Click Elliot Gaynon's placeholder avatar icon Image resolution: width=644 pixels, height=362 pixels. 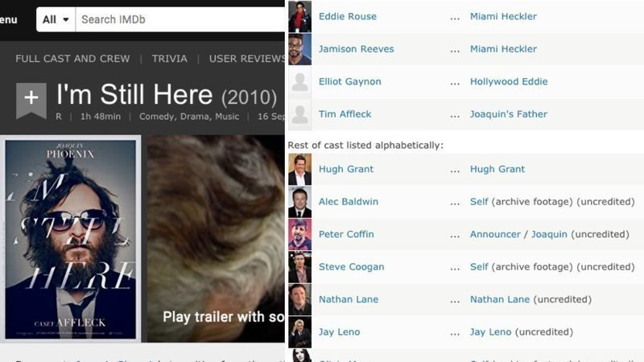[299, 82]
